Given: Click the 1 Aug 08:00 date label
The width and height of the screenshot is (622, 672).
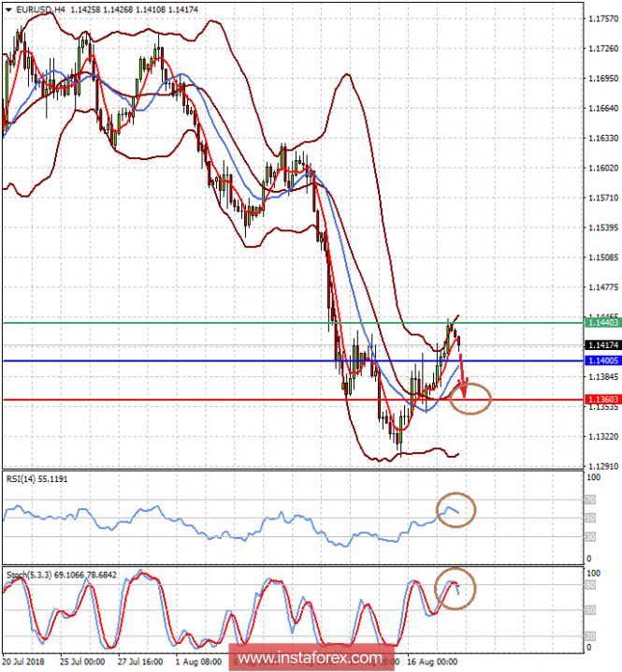Looking at the screenshot, I should tap(199, 662).
